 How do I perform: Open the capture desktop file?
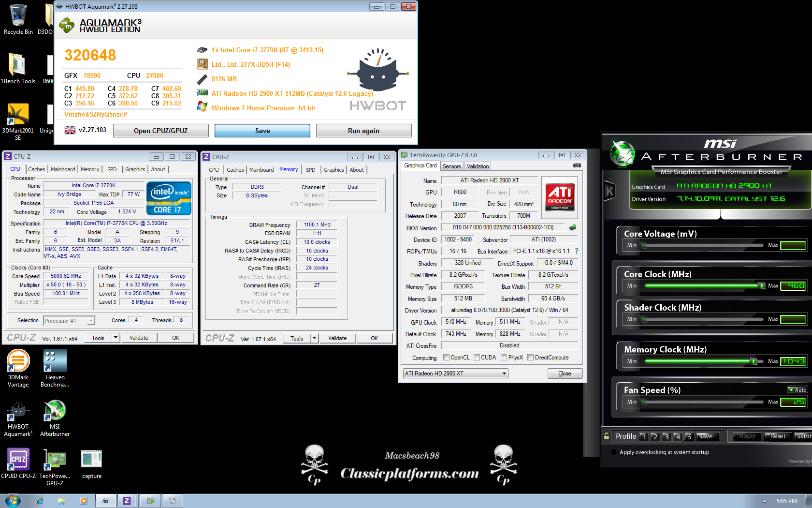coord(91,464)
